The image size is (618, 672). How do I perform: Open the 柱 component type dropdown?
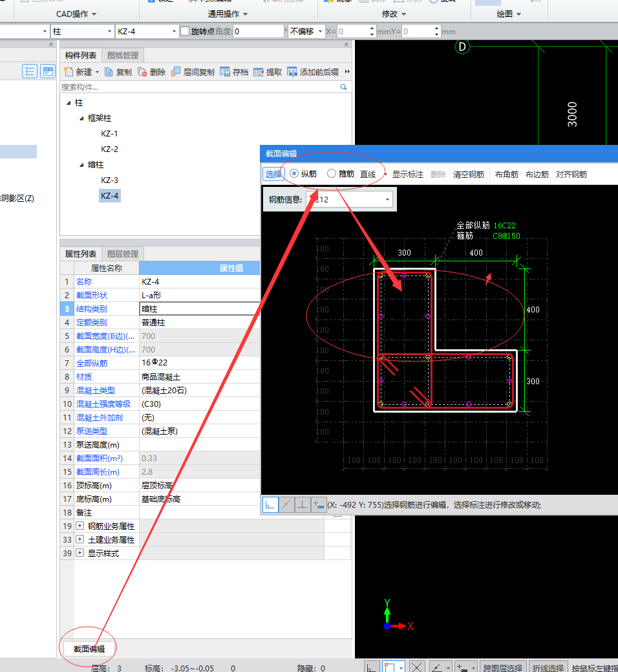click(109, 31)
